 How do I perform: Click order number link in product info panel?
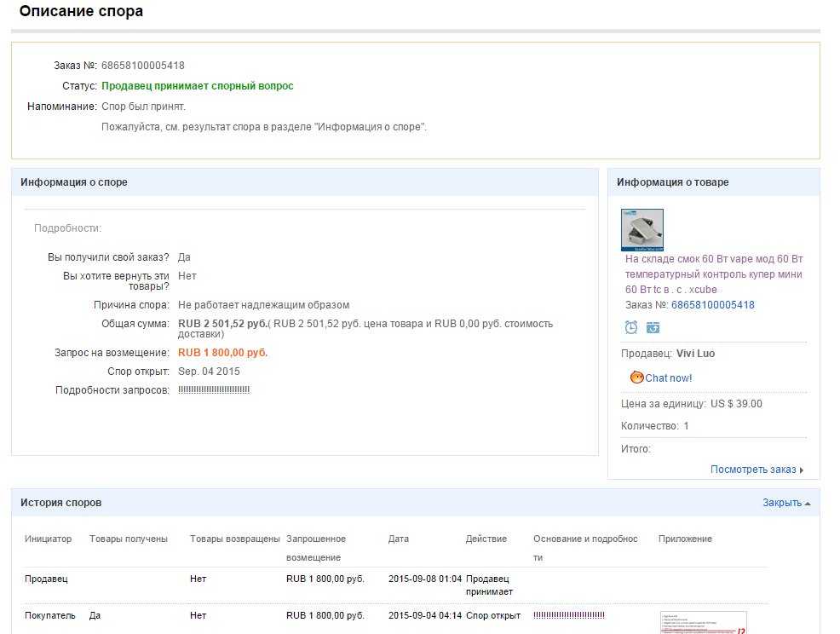click(712, 305)
